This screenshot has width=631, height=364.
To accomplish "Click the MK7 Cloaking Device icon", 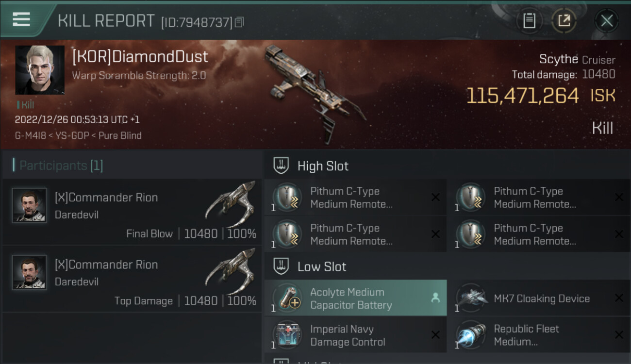I will (x=470, y=298).
